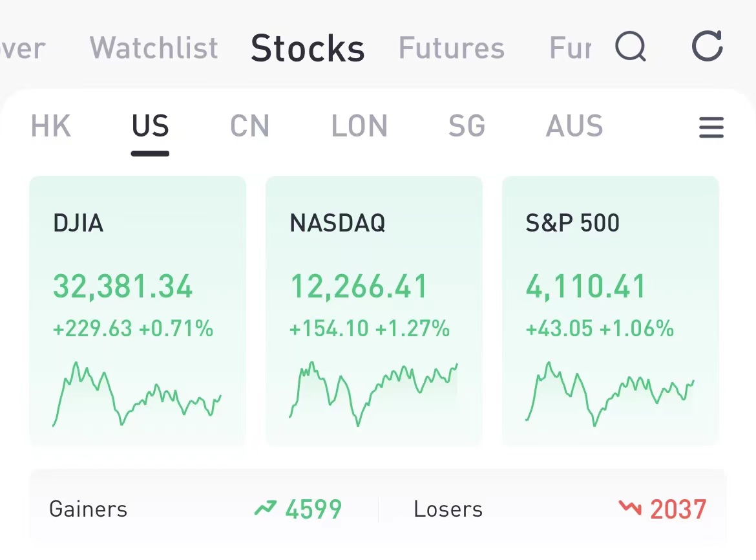756x560 pixels.
Task: Open the DJIA index card
Action: click(x=138, y=311)
